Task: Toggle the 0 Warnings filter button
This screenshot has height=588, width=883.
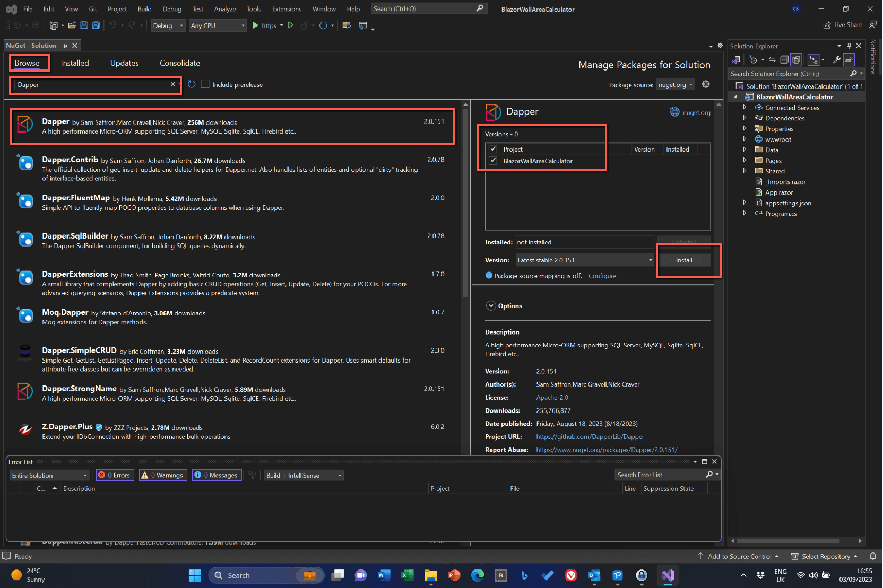Action: tap(162, 475)
